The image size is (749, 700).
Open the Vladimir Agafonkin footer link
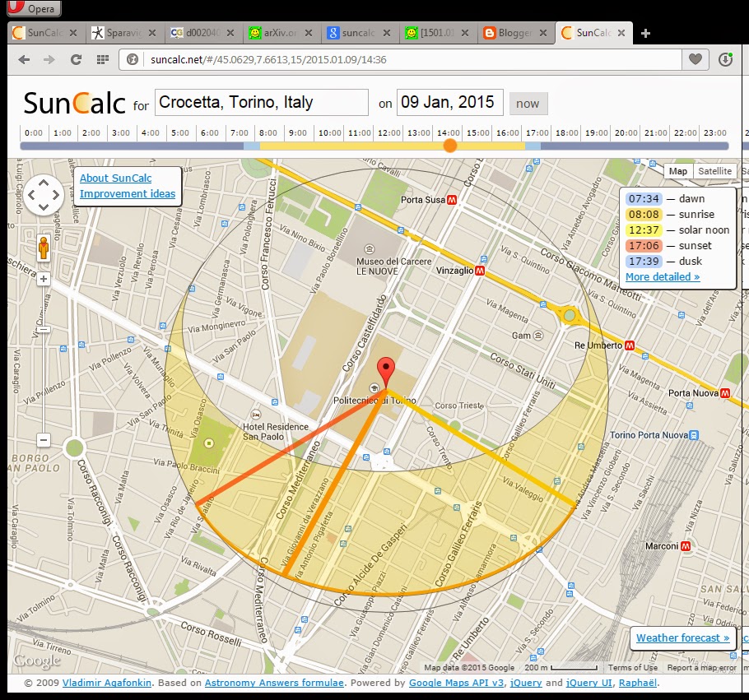click(x=107, y=683)
